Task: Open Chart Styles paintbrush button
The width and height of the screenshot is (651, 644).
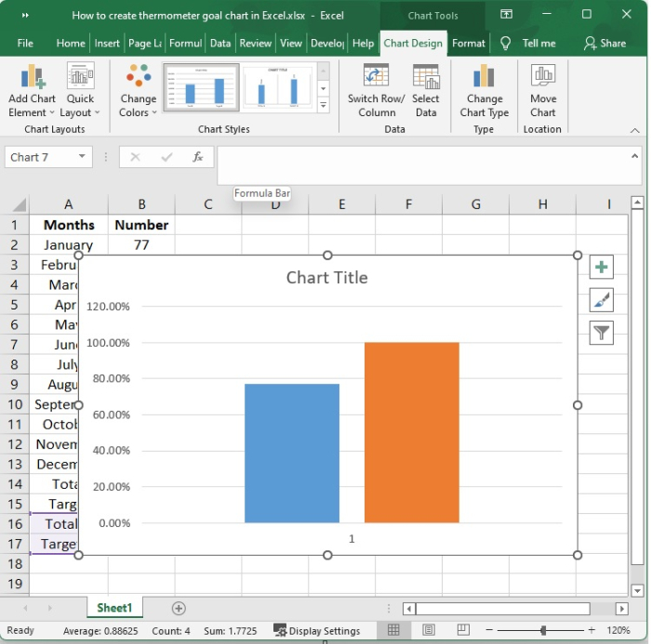Action: point(602,300)
